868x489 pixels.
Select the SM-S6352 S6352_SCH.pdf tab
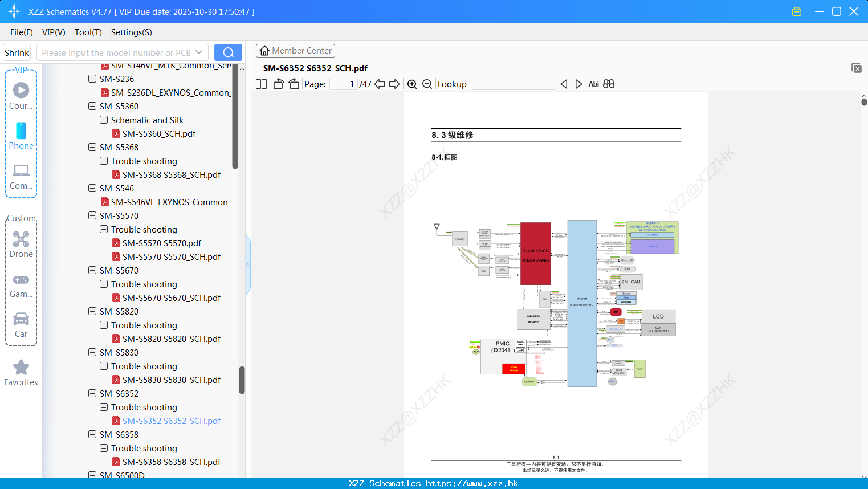click(x=315, y=68)
